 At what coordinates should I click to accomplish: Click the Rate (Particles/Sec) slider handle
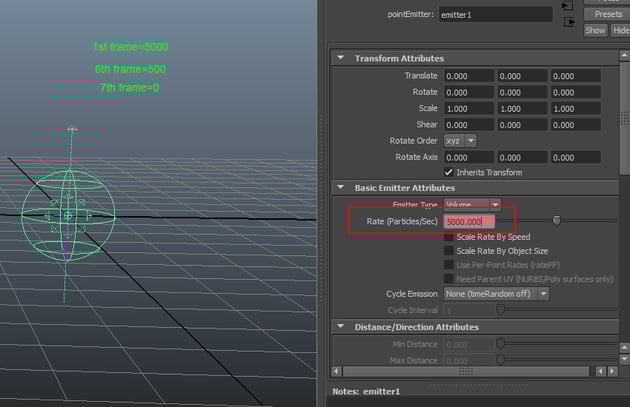pos(556,220)
